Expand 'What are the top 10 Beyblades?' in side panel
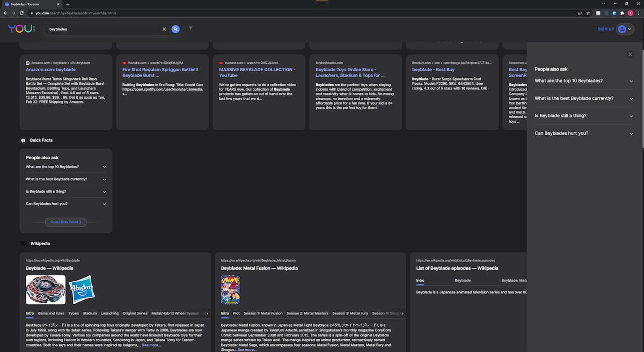 point(584,81)
